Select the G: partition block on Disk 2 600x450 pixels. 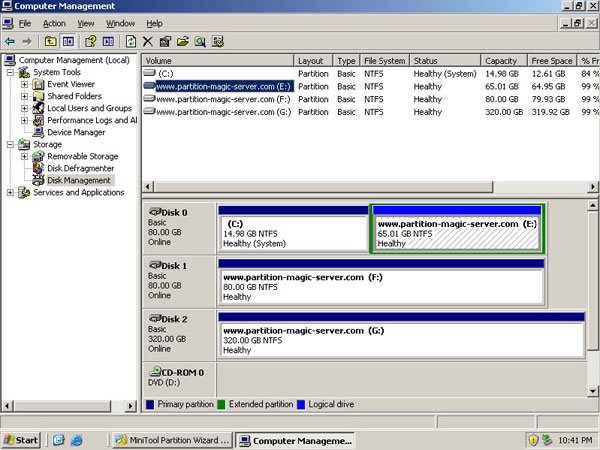pos(400,339)
